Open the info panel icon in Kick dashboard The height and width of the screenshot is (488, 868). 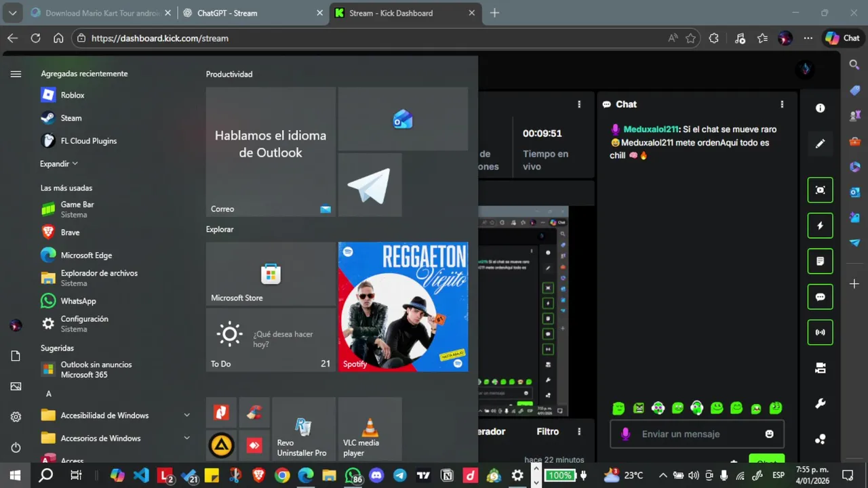point(820,108)
